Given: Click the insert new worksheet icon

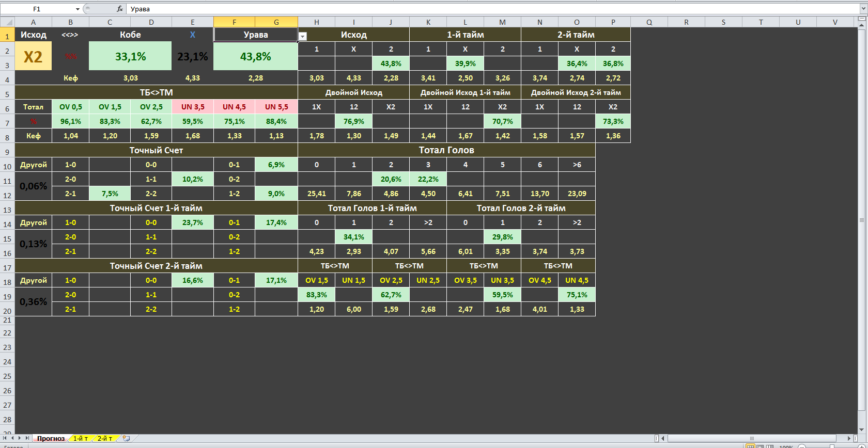Looking at the screenshot, I should point(126,438).
